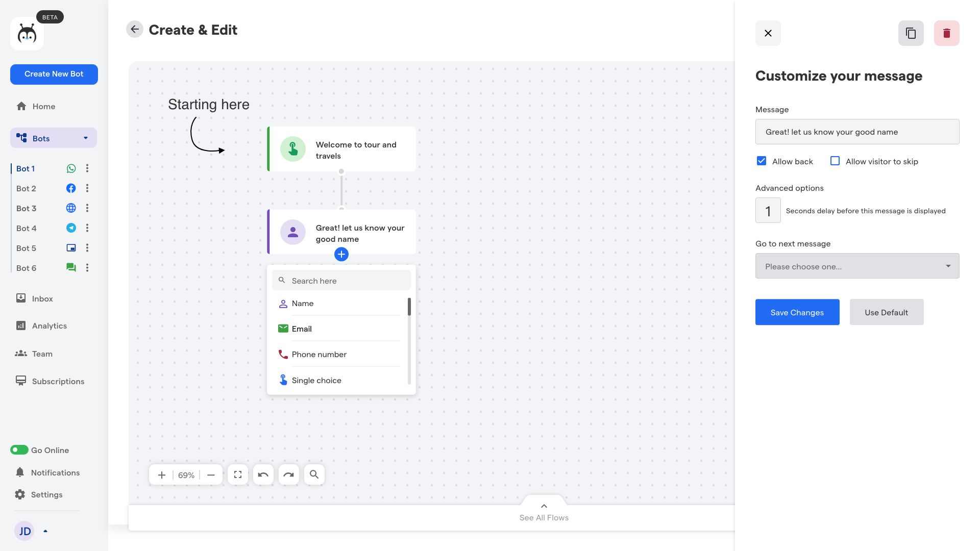The image size is (980, 551).
Task: Expand the JD profile menu arrow
Action: coord(45,531)
